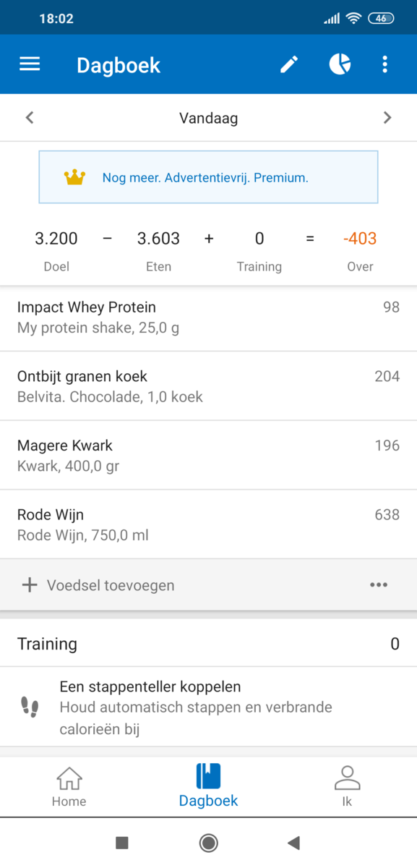Tap the edit pencil icon
The image size is (417, 868).
(288, 64)
